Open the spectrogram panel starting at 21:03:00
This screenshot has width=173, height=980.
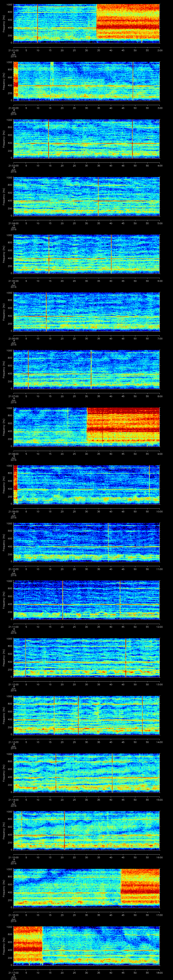click(86, 139)
